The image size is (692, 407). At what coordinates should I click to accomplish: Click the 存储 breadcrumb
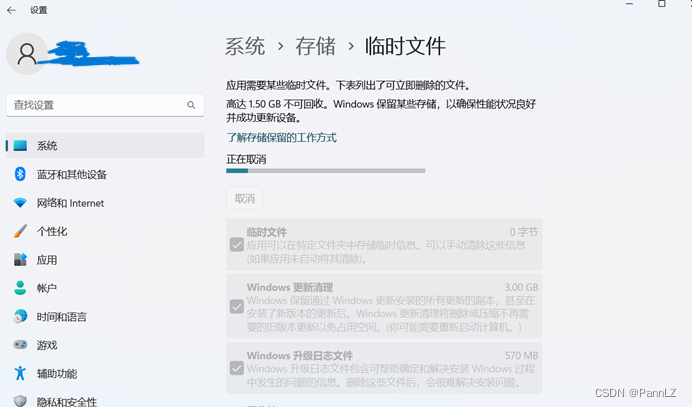[x=316, y=46]
